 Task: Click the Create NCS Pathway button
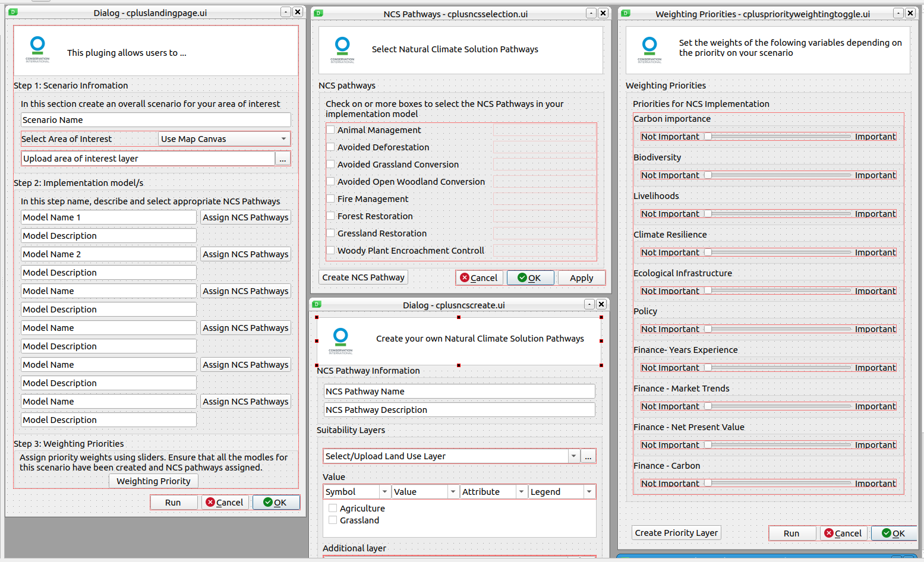point(363,277)
